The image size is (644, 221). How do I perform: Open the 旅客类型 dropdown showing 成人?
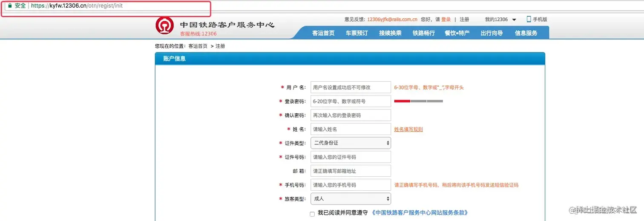(x=351, y=198)
